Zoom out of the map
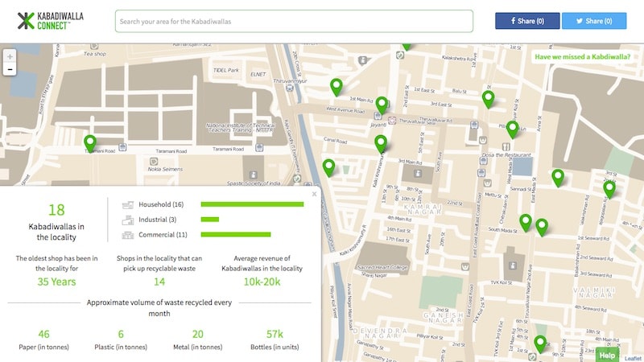This screenshot has width=644, height=362. pos(10,69)
